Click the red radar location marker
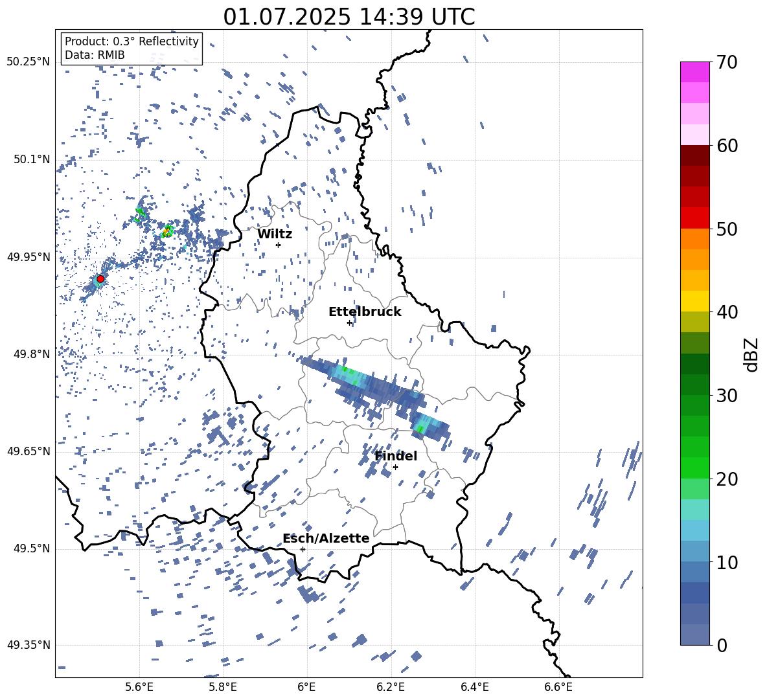767x700 pixels. (100, 278)
